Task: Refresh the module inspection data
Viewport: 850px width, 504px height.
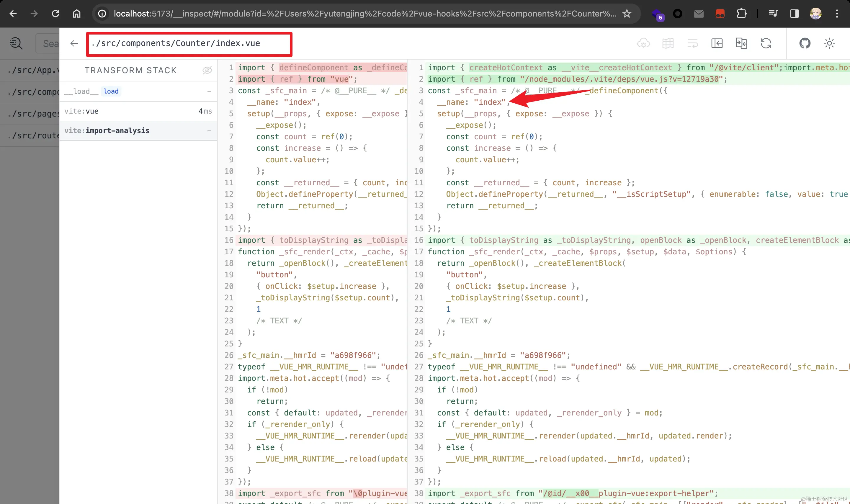Action: 767,43
